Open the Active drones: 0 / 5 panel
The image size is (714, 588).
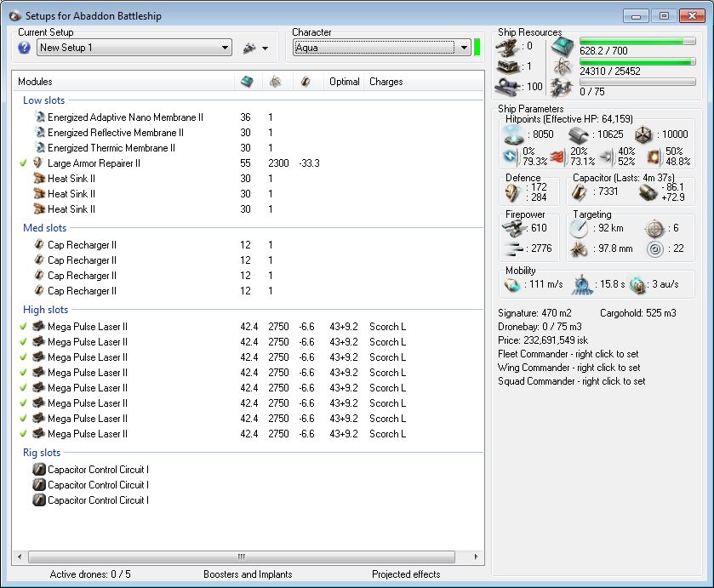(x=90, y=574)
